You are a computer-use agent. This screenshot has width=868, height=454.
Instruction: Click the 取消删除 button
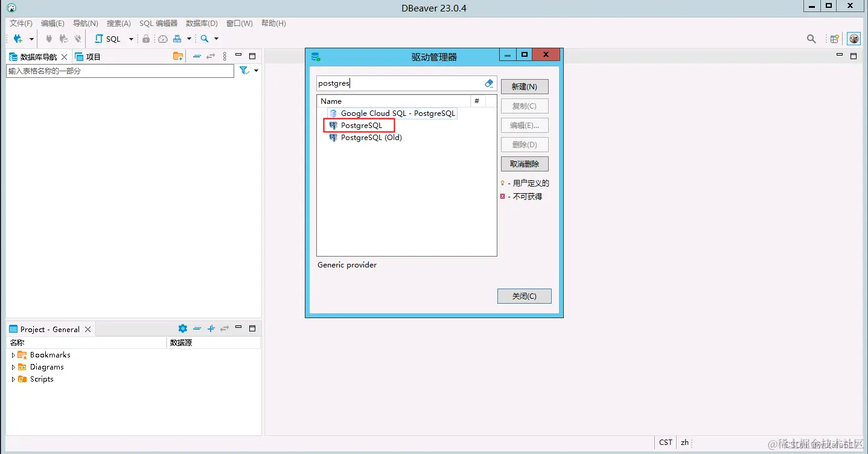tap(525, 164)
